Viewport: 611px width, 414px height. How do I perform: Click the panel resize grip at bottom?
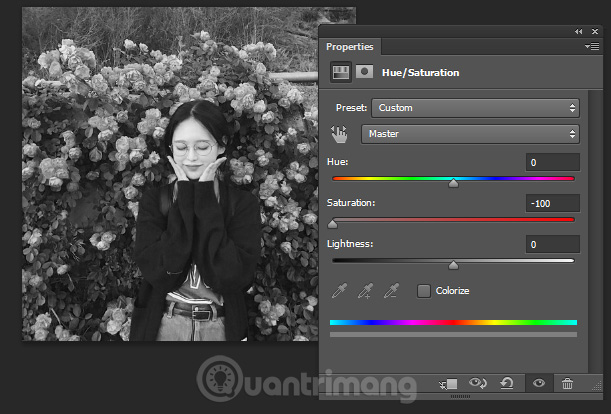(460, 396)
